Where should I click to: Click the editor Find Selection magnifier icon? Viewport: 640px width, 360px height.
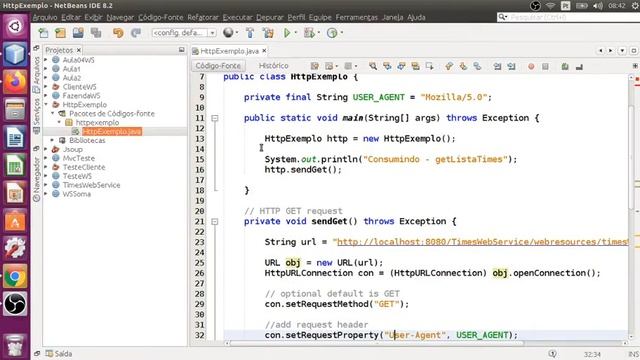pyautogui.click(x=373, y=66)
